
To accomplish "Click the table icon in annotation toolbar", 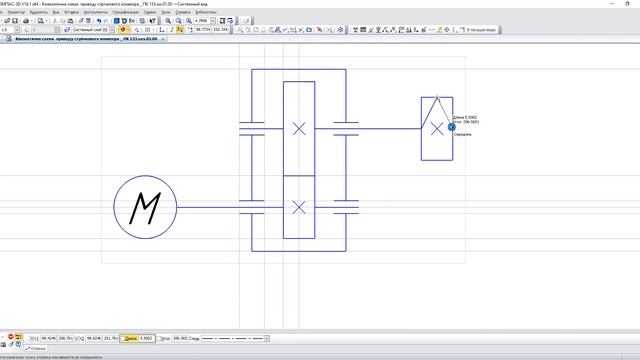I will [x=363, y=30].
